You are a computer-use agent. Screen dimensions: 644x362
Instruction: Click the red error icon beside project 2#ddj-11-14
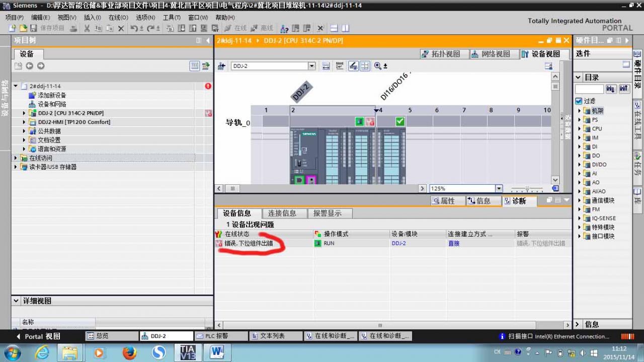[x=208, y=86]
